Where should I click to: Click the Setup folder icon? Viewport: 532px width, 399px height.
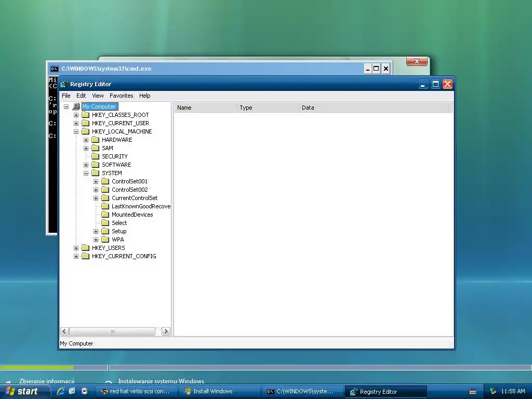click(x=105, y=231)
